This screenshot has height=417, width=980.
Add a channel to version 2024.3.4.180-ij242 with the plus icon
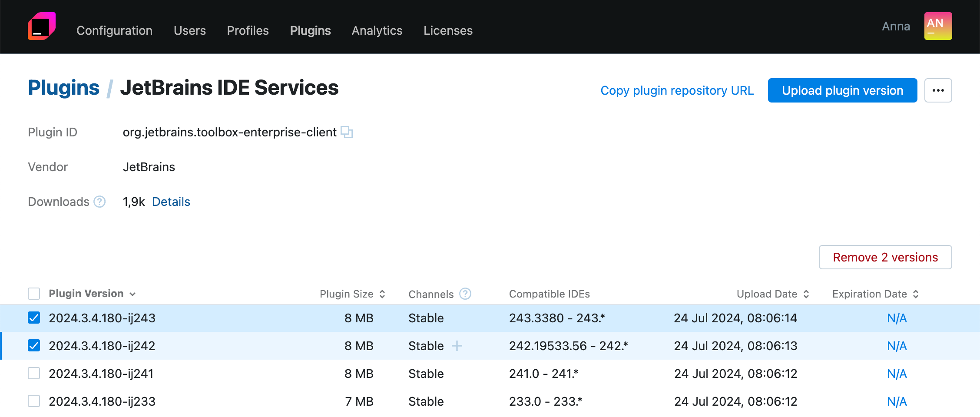[x=458, y=346]
